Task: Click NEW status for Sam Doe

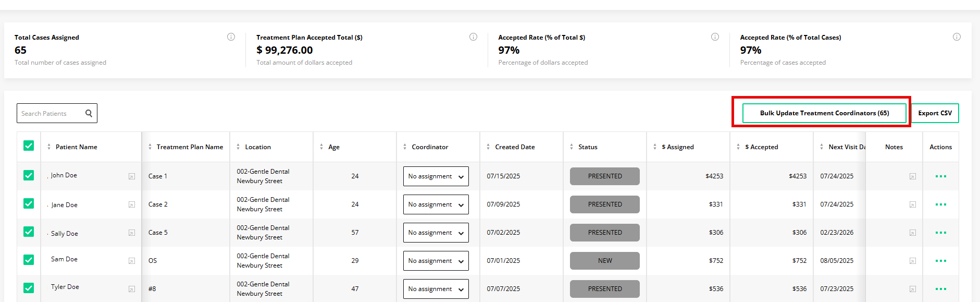Action: point(605,261)
